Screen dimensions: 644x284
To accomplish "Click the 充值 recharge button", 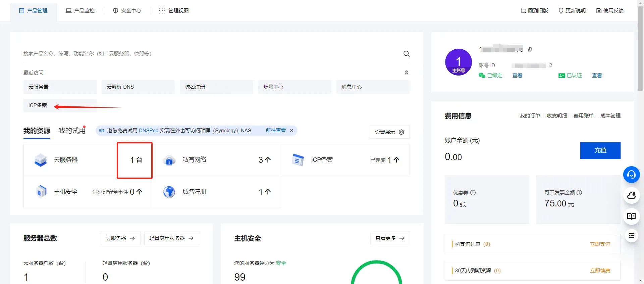I will (600, 150).
